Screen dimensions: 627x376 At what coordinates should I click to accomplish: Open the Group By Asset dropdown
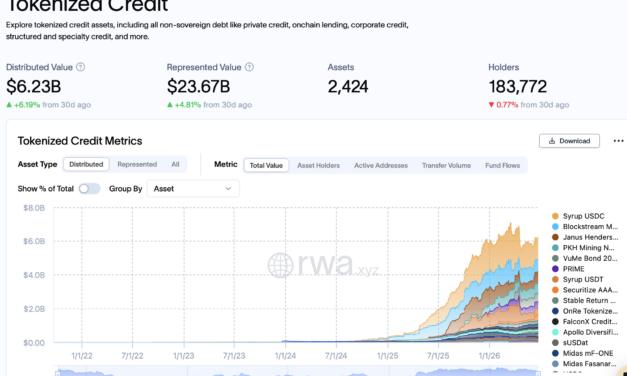click(x=193, y=189)
